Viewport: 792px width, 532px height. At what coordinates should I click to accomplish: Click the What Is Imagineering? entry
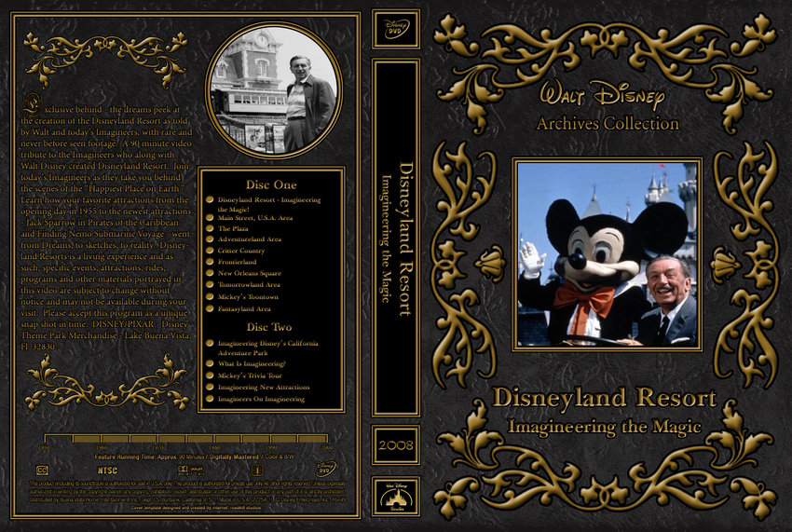[x=252, y=363]
